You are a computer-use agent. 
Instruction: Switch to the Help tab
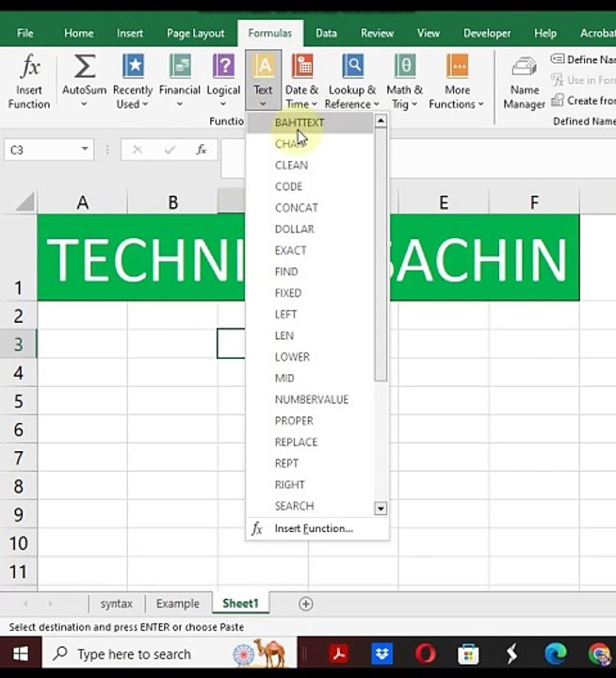(545, 33)
